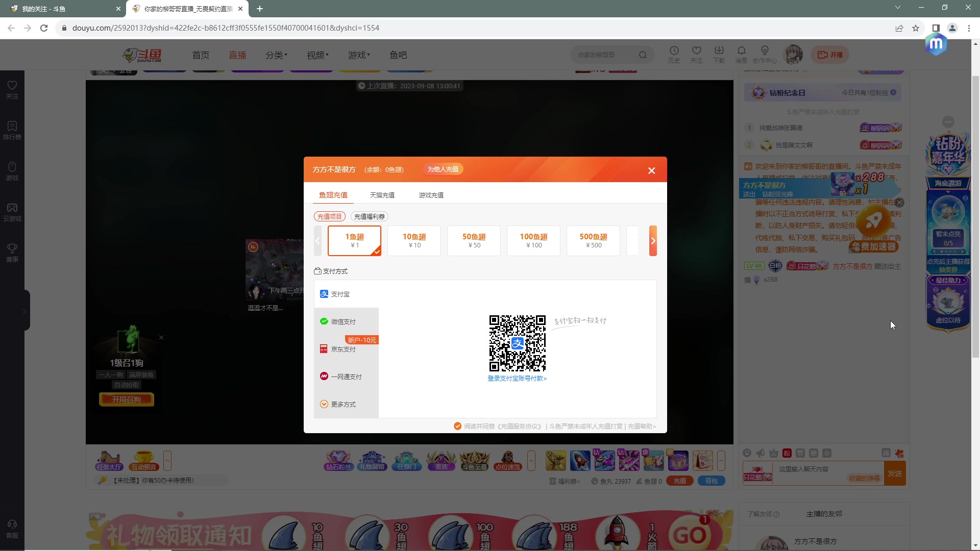
Task: Open the 历史 history icon
Action: [674, 54]
